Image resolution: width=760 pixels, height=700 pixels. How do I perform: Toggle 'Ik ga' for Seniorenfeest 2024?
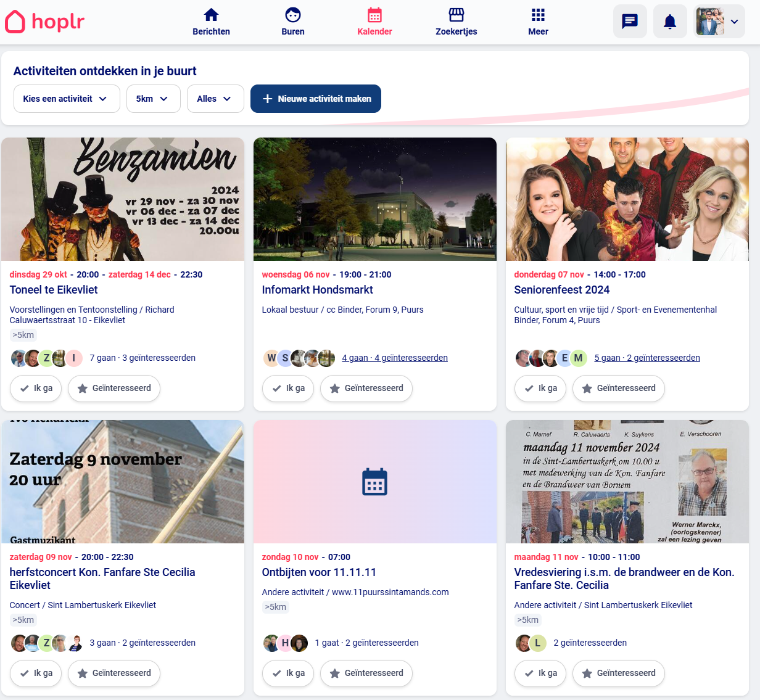[x=540, y=389]
